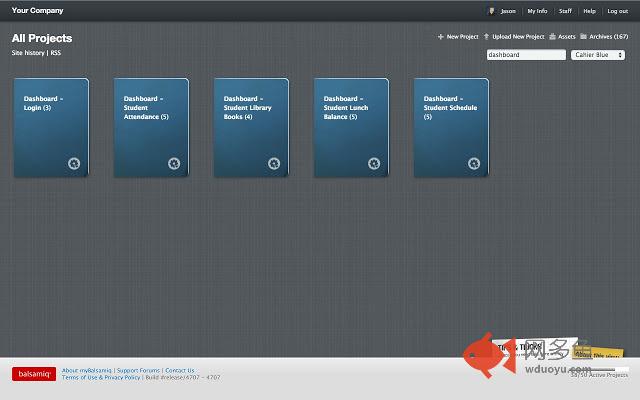Image resolution: width=640 pixels, height=400 pixels.
Task: Log out of the account
Action: (x=617, y=11)
